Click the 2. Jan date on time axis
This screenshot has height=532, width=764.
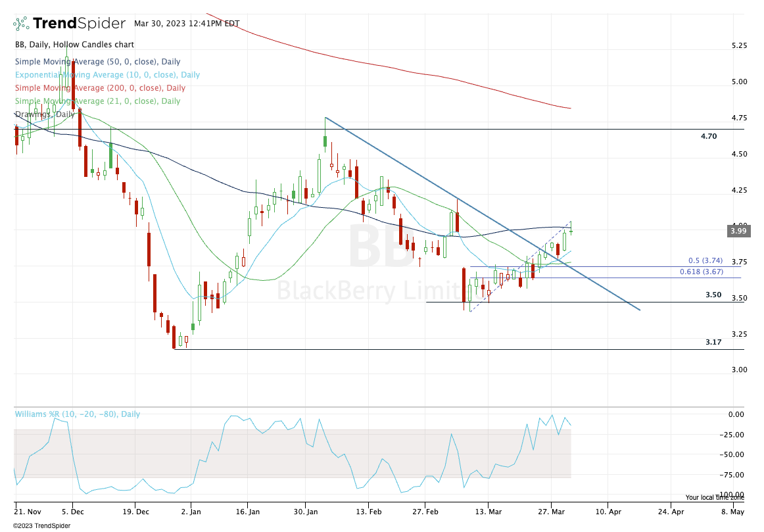click(191, 512)
